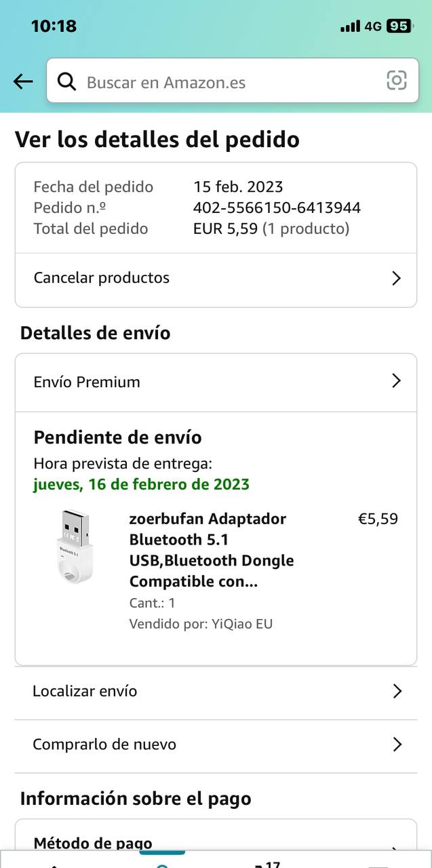This screenshot has height=868, width=432.
Task: Expand the Localizar envío chevron
Action: tap(397, 691)
